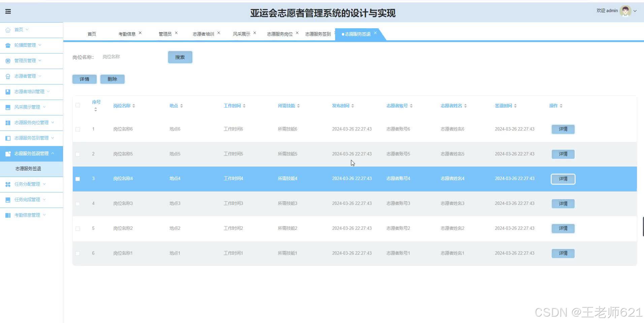Toggle the hamburger sidebar collapse icon
This screenshot has height=323, width=644.
8,11
